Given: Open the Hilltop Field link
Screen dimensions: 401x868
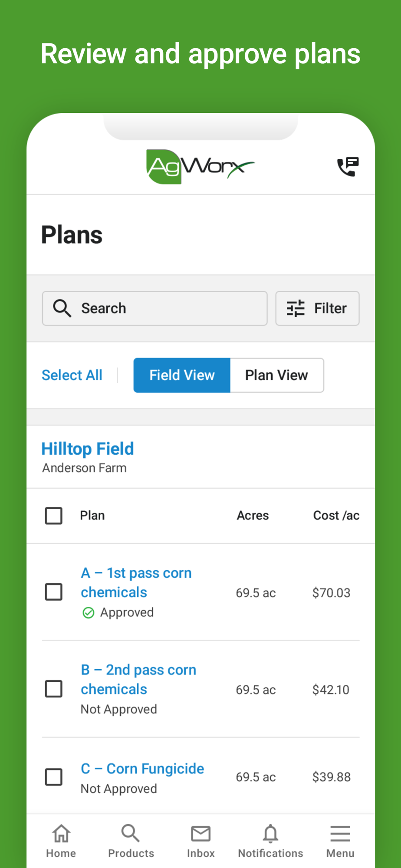Looking at the screenshot, I should coord(88,449).
